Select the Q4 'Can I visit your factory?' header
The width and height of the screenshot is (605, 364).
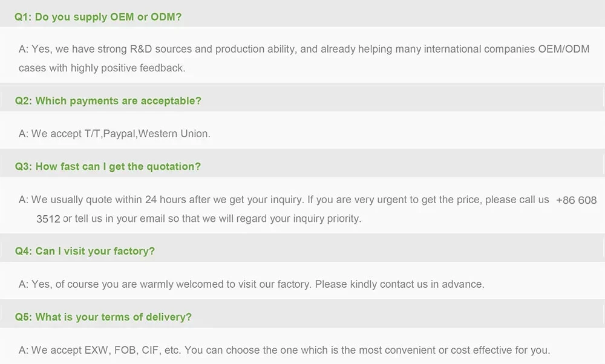pyautogui.click(x=85, y=251)
